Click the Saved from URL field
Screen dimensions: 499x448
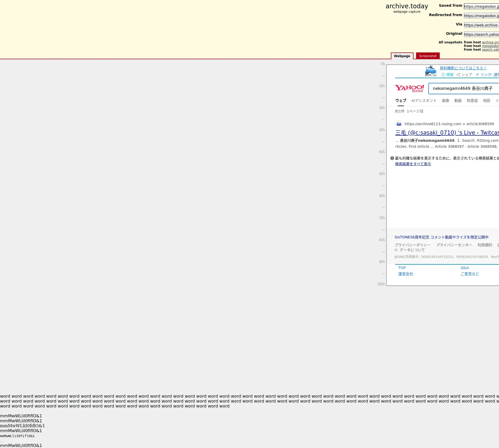(481, 6)
